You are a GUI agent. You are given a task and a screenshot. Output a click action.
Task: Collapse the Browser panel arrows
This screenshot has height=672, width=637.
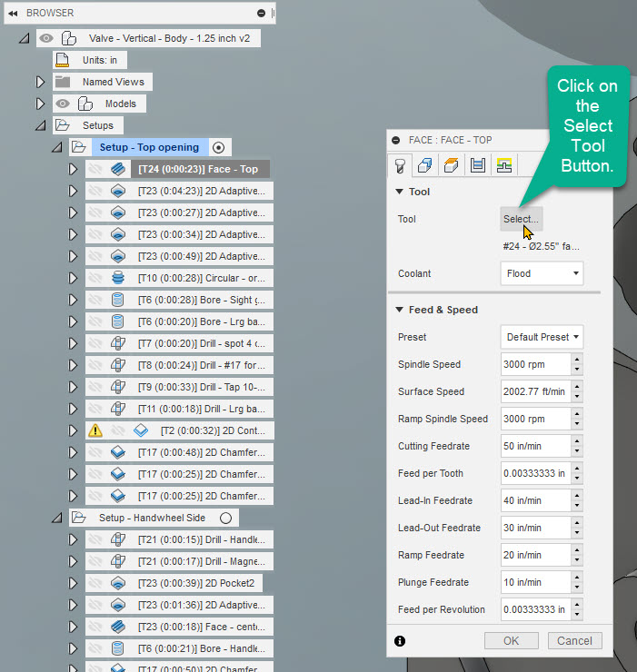pyautogui.click(x=13, y=14)
